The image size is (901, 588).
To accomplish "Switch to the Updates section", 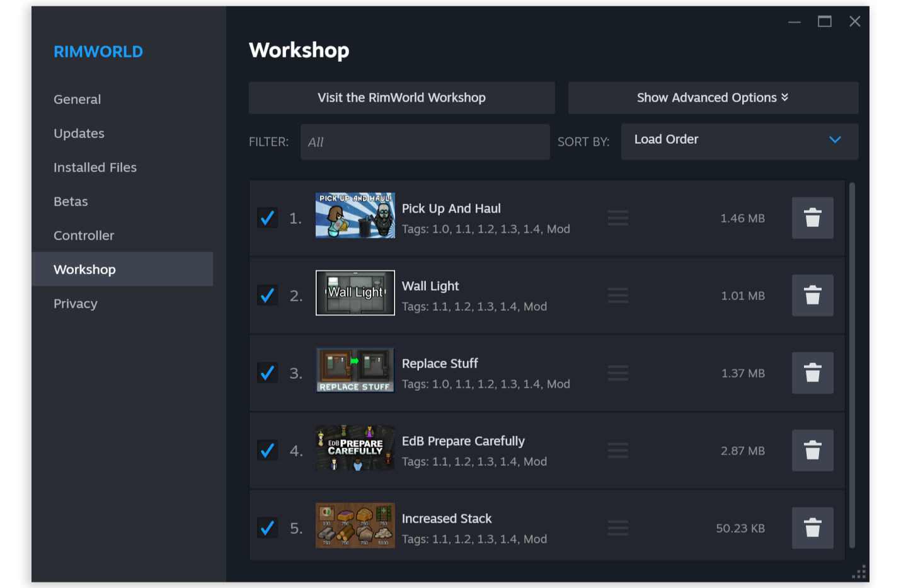I will coord(122,134).
